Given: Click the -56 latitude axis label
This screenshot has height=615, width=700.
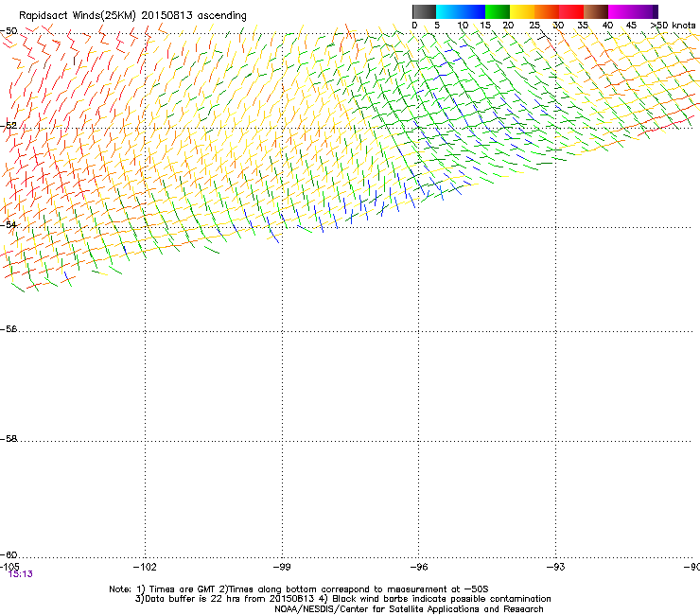Looking at the screenshot, I should 9,329.
